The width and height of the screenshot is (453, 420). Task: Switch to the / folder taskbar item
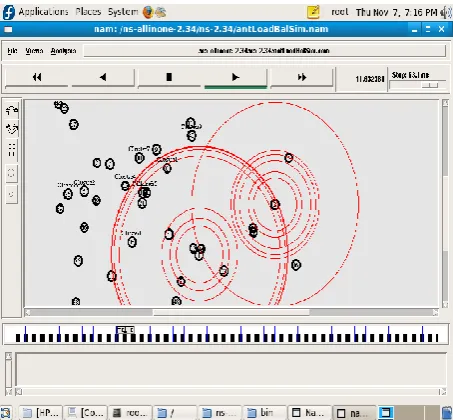(176, 413)
